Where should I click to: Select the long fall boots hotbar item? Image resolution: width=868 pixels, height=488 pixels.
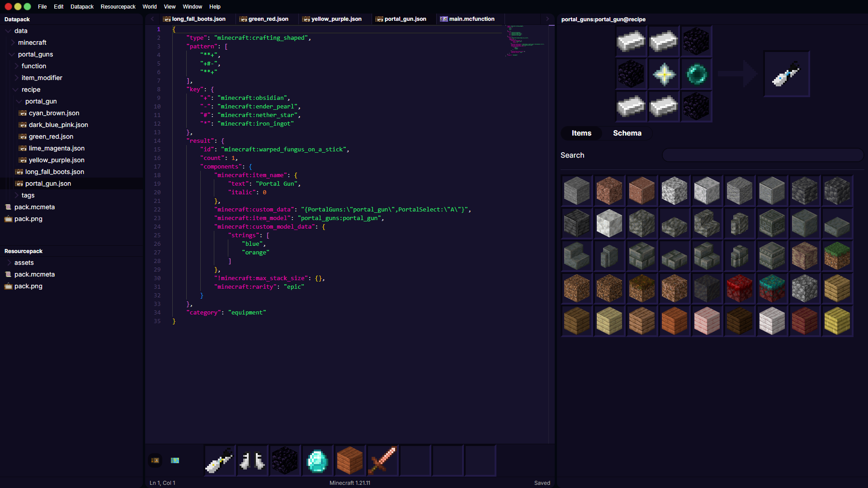click(252, 461)
